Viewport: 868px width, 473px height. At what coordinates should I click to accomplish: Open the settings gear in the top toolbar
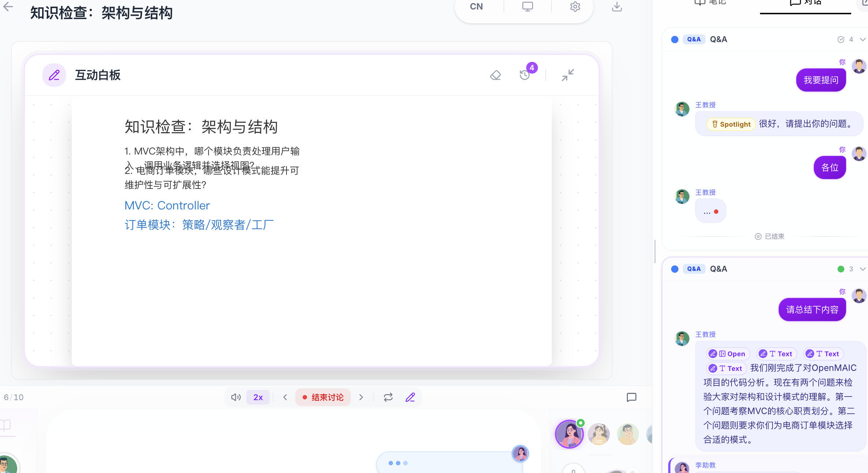[575, 7]
